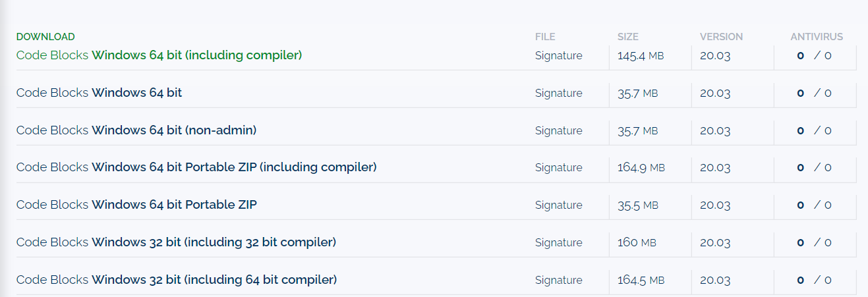Click the SIZE column header
This screenshot has width=868, height=297.
(x=627, y=37)
